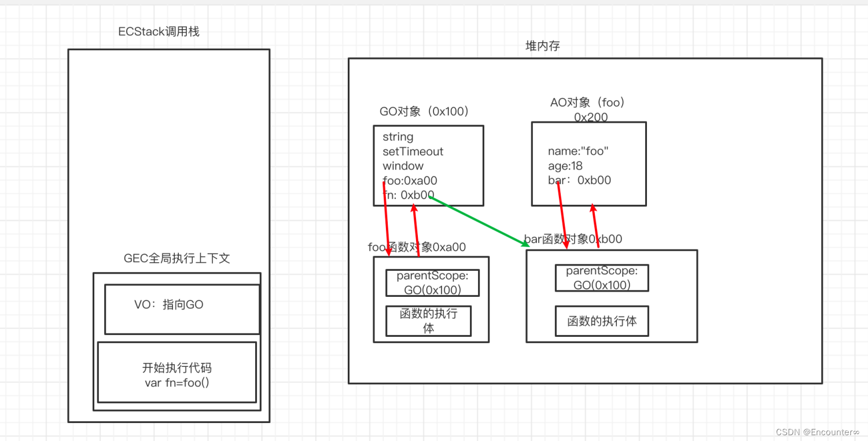
Task: Select the 'GO对象（0x100）' label
Action: 424,111
